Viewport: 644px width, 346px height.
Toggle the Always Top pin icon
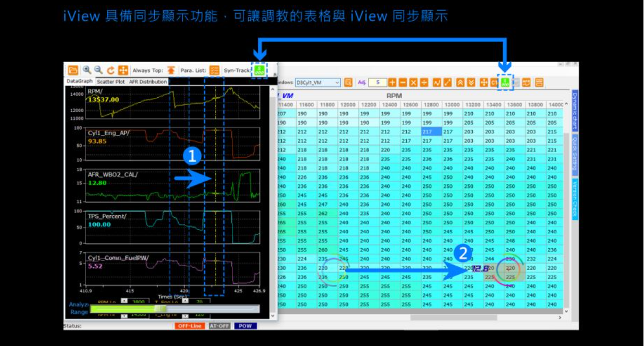[171, 70]
